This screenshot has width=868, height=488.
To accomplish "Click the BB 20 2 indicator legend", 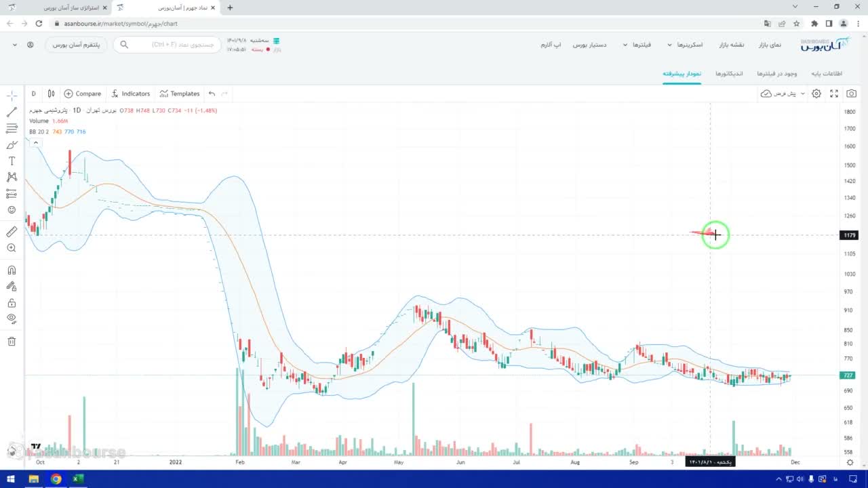I will coord(39,131).
